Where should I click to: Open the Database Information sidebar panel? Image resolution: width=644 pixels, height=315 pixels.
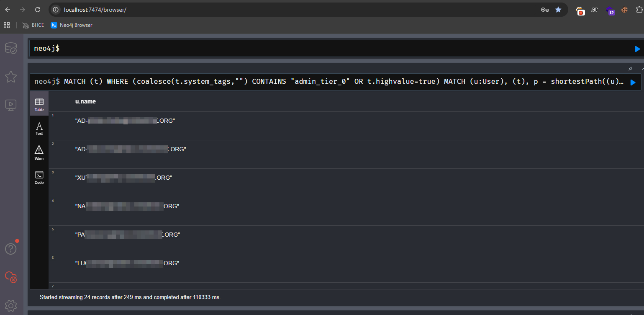(x=10, y=49)
